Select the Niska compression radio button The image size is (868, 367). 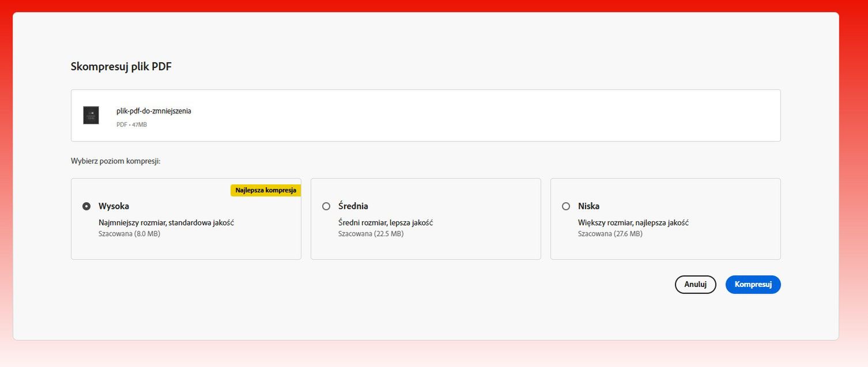point(566,206)
